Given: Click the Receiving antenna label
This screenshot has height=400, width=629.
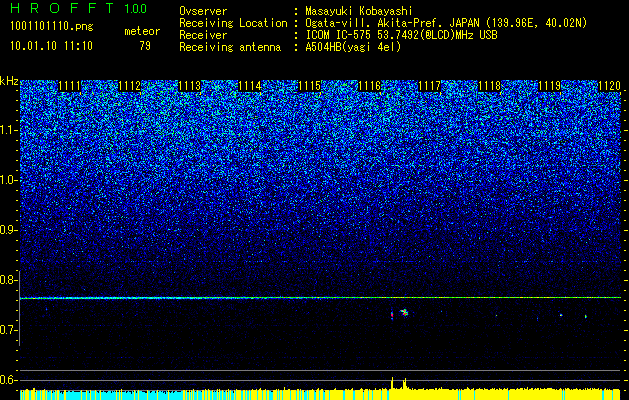Looking at the screenshot, I should (x=230, y=47).
